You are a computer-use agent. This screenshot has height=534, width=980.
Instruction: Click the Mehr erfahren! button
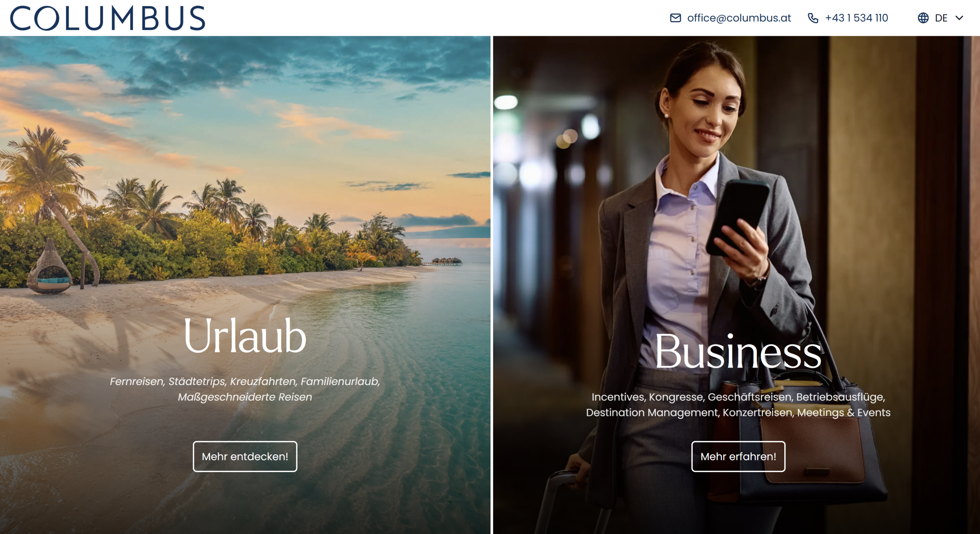(738, 456)
